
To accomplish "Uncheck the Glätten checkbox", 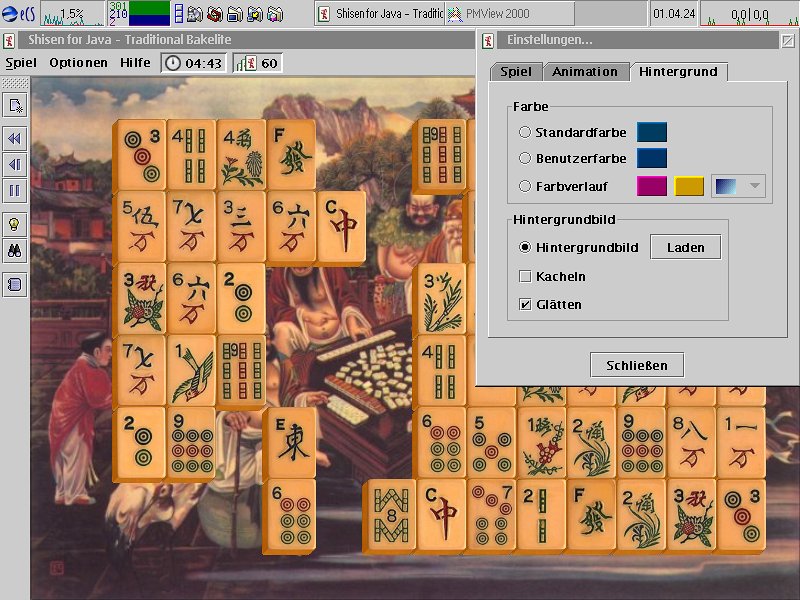I will pyautogui.click(x=525, y=305).
